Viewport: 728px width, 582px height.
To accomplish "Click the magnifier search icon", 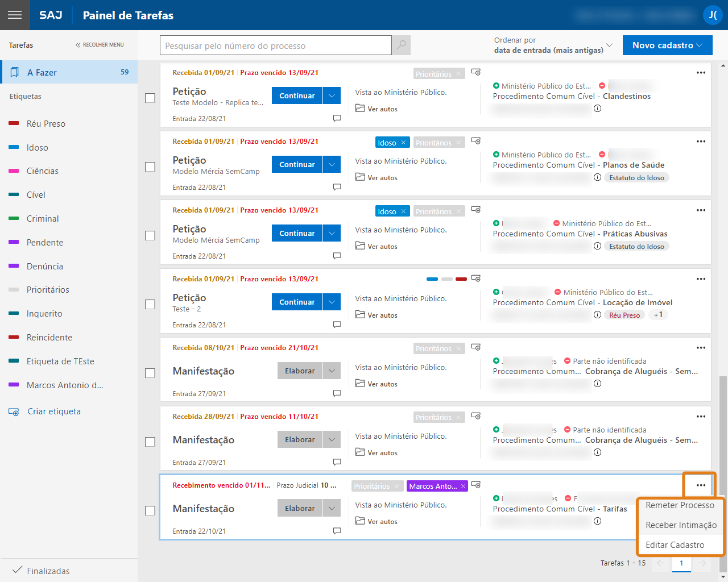I will point(402,45).
